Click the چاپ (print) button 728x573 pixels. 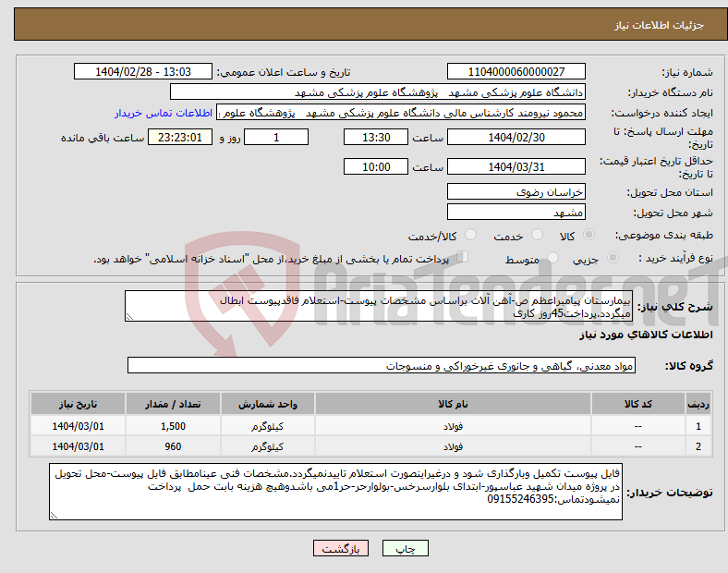405,548
